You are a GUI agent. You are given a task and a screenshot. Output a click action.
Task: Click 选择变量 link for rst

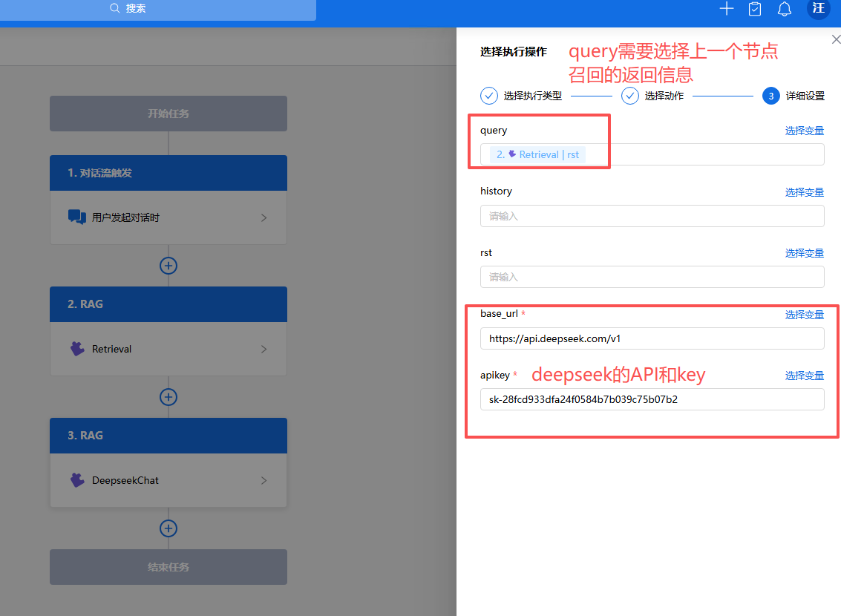click(804, 253)
